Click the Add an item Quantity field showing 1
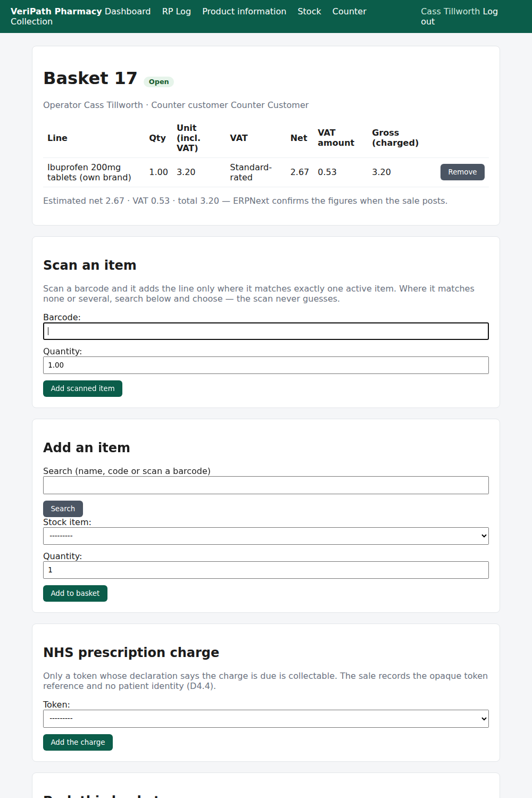The height and width of the screenshot is (798, 532). pyautogui.click(x=266, y=570)
